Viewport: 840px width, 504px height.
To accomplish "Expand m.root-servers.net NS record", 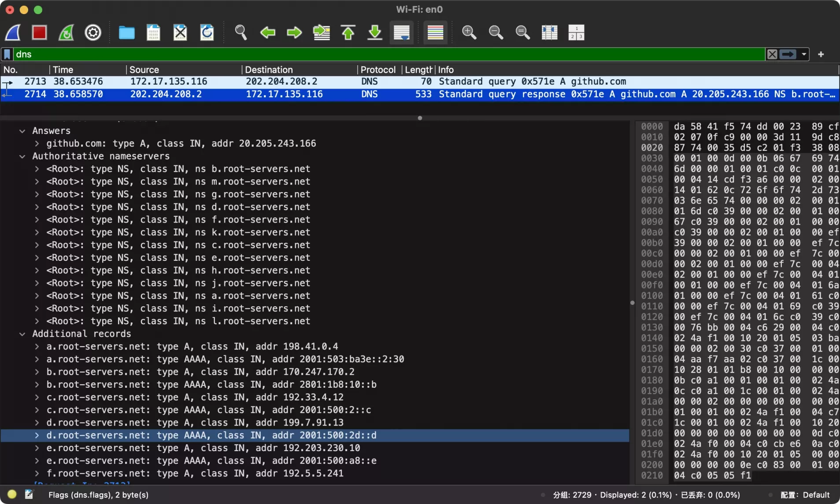I will [x=37, y=182].
